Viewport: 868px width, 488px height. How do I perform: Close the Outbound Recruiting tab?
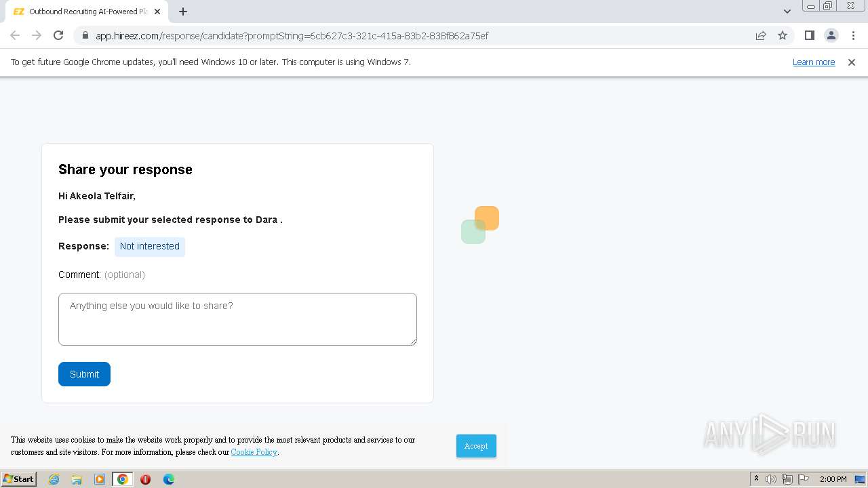(x=157, y=12)
